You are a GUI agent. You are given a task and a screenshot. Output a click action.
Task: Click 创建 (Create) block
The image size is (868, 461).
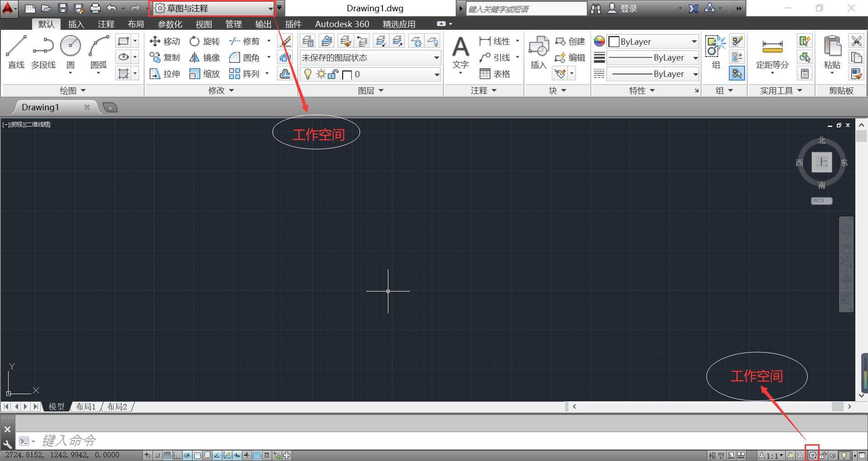(x=570, y=42)
